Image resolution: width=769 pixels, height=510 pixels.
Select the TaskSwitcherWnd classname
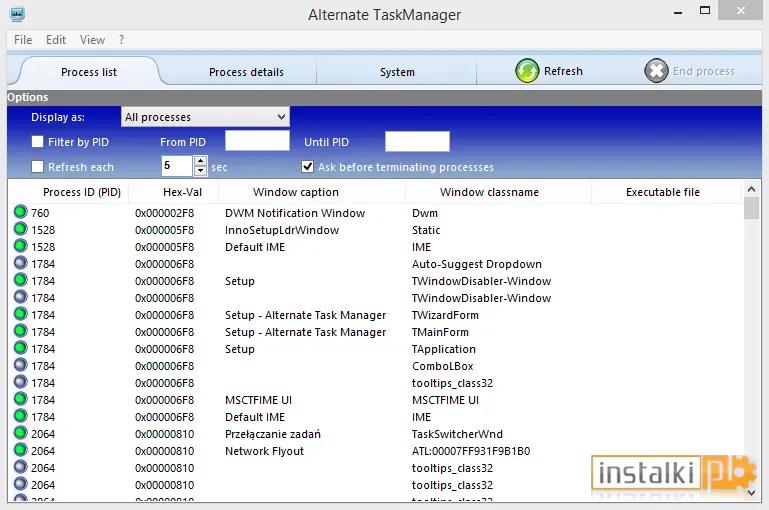pos(457,434)
